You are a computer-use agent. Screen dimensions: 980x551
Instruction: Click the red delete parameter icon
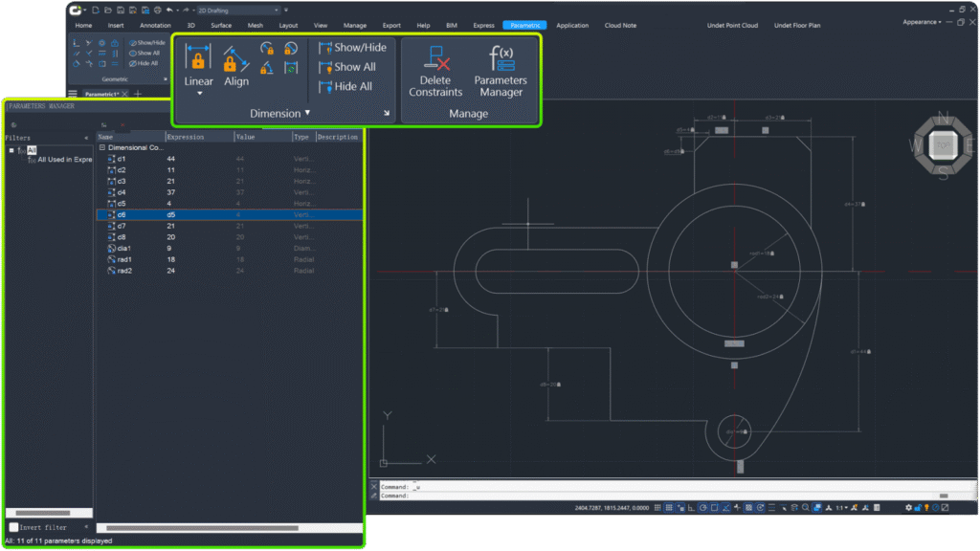click(x=122, y=124)
